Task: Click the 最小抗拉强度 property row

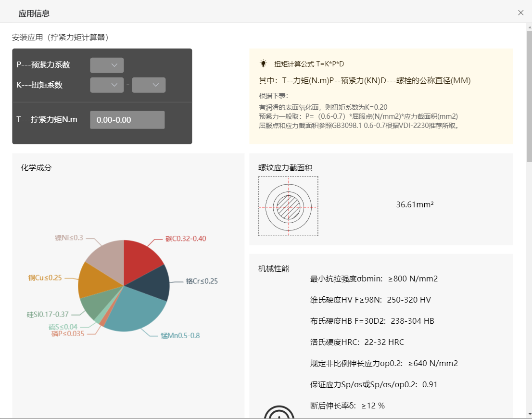Action: [374, 279]
